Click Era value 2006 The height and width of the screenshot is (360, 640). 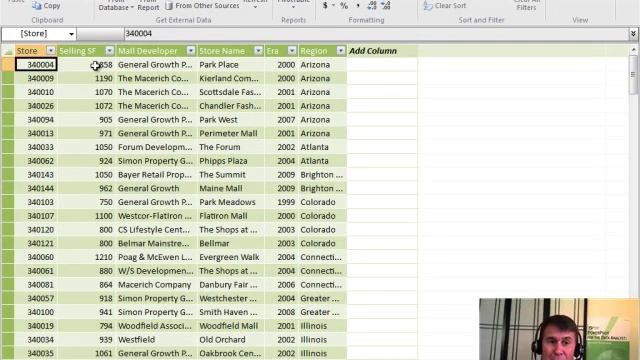coord(281,285)
